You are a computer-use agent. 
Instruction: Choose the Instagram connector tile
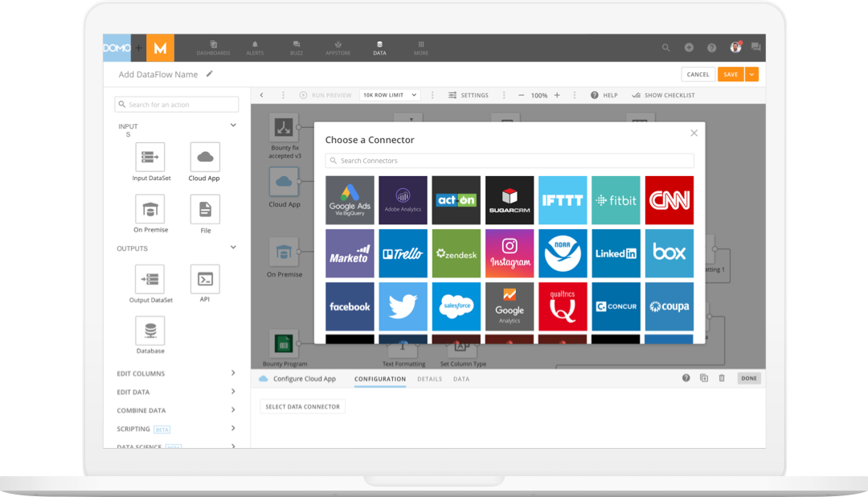point(510,253)
